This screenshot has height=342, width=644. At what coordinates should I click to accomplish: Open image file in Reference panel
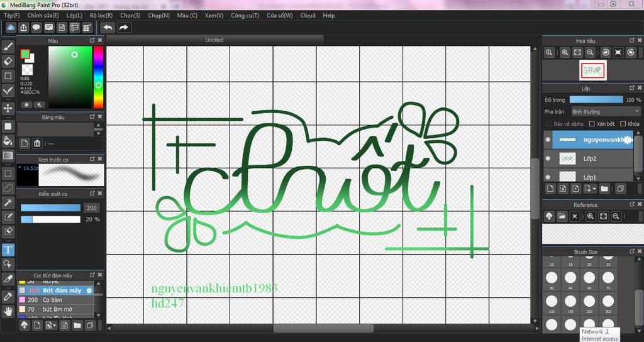[562, 216]
